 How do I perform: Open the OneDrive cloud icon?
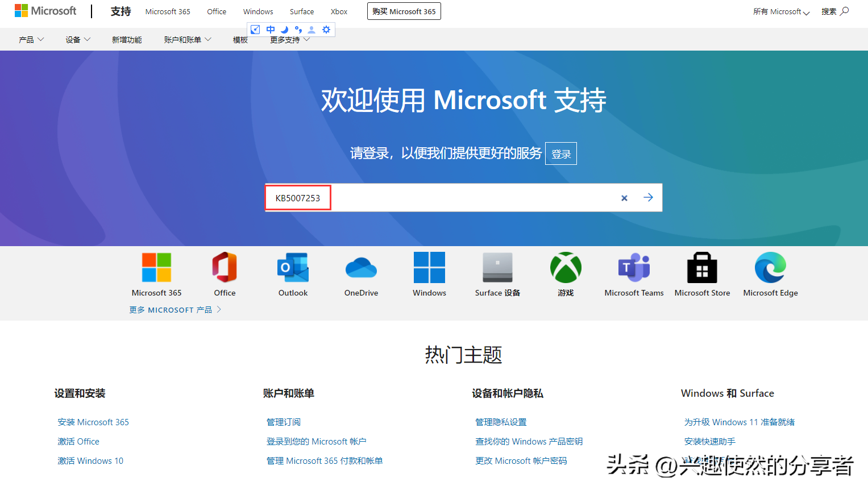coord(361,268)
